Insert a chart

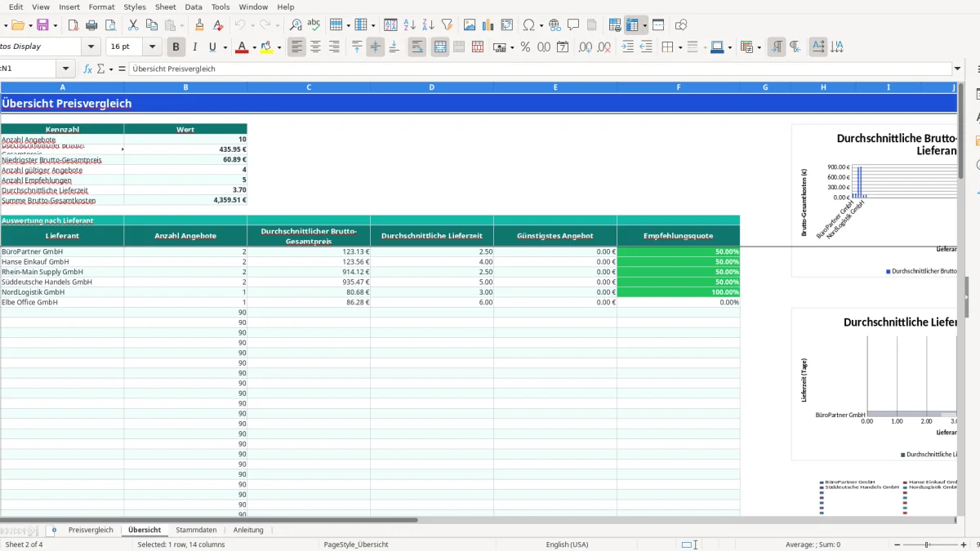coord(488,25)
